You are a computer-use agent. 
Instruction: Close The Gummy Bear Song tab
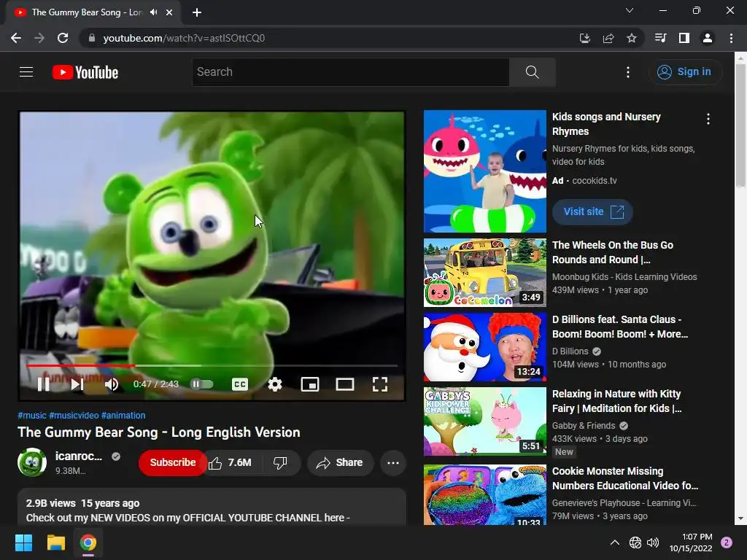169,12
